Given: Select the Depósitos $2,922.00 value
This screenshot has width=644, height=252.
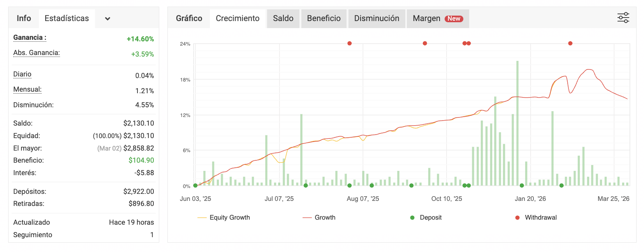Looking at the screenshot, I should coord(139,192).
